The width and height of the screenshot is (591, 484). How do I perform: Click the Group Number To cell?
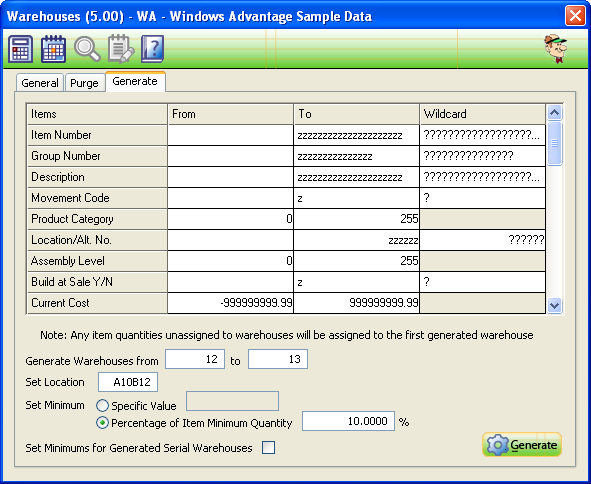pyautogui.click(x=357, y=156)
